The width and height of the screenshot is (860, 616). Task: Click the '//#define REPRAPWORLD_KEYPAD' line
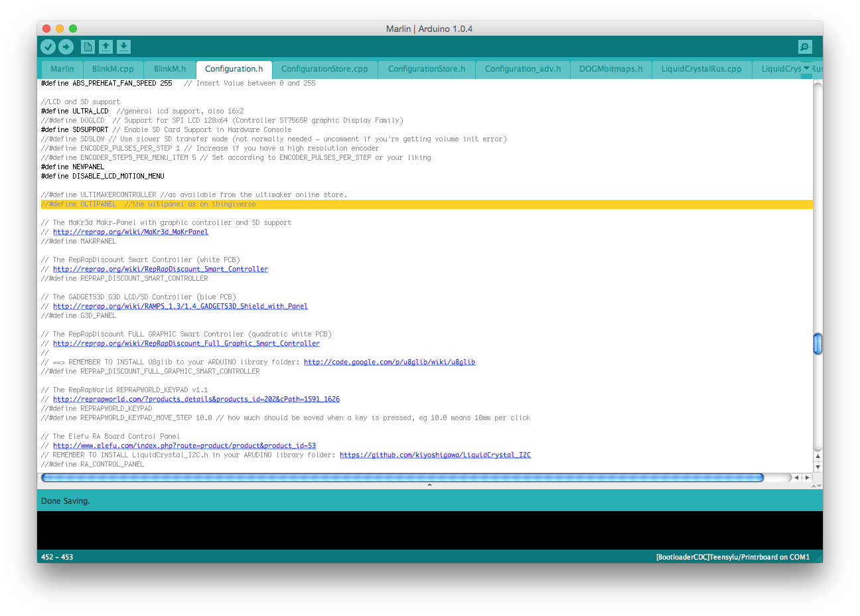coord(96,409)
